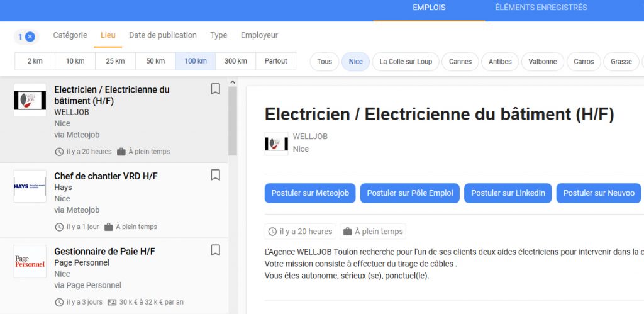Viewport: 644px width, 314px height.
Task: Save the Chef de chantier VRD job
Action: [215, 175]
